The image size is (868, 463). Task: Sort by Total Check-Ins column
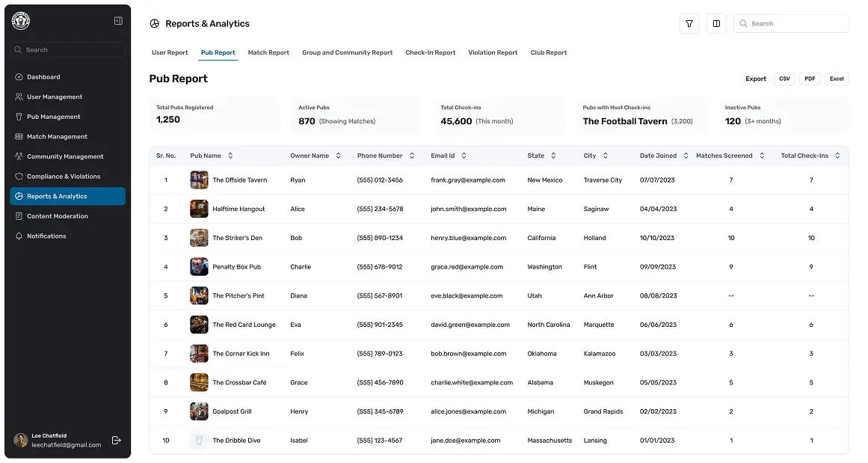tap(837, 156)
